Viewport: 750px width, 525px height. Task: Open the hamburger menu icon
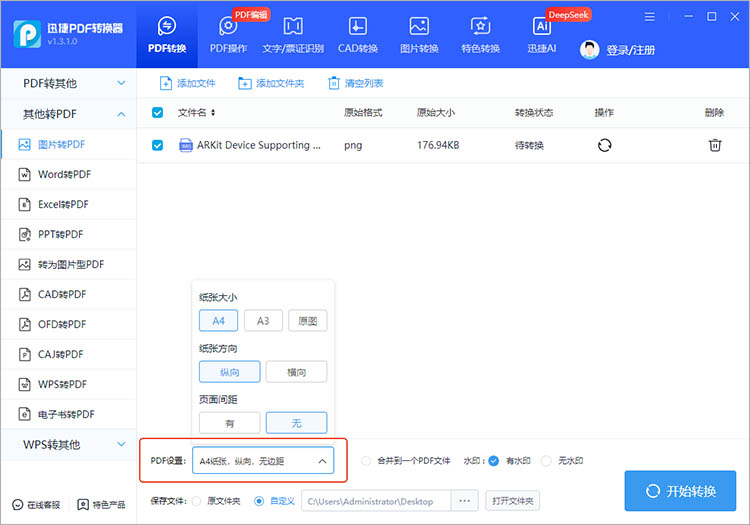pos(650,17)
